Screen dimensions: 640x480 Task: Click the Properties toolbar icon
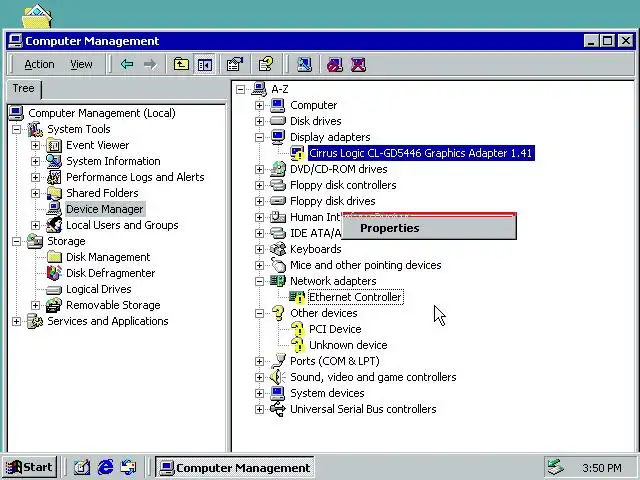click(x=235, y=64)
